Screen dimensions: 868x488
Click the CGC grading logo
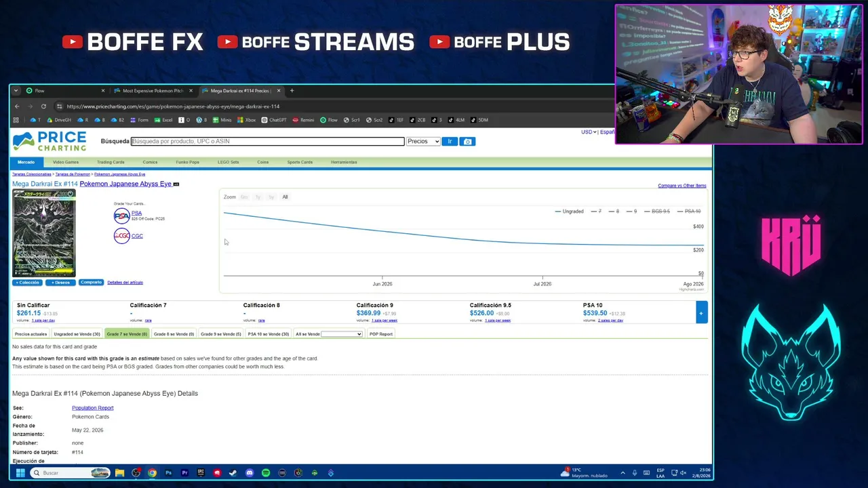click(x=121, y=236)
